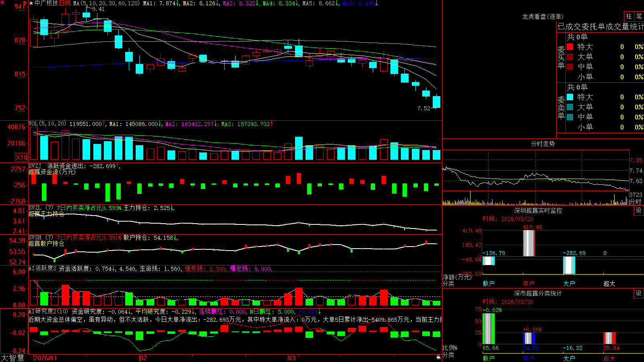Click the cyan 特大 sell-order swatch

570,97
